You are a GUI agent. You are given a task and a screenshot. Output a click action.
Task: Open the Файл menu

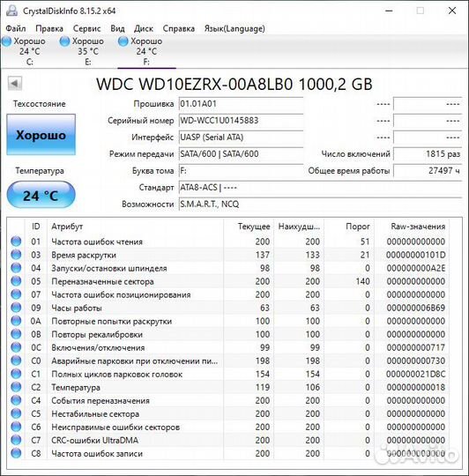tap(16, 28)
